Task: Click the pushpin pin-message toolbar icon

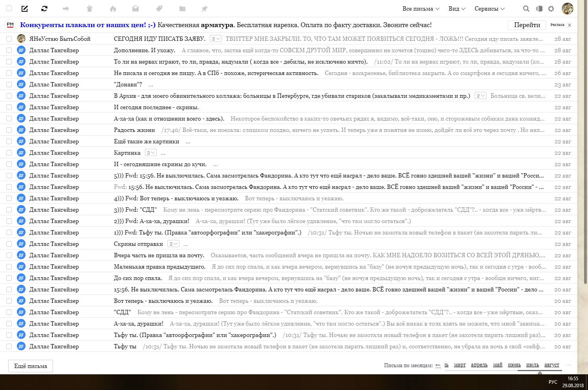Action: (x=205, y=9)
